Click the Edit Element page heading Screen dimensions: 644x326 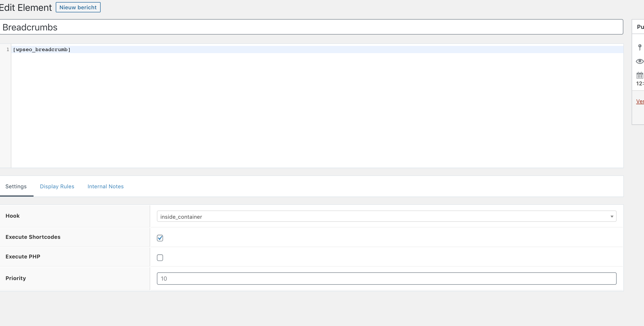pos(26,8)
